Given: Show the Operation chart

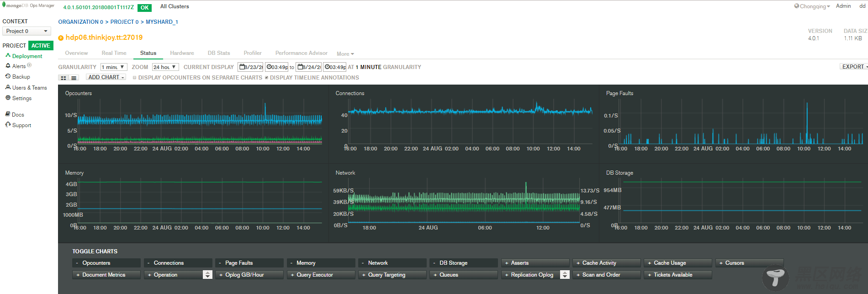Looking at the screenshot, I should pyautogui.click(x=173, y=275).
